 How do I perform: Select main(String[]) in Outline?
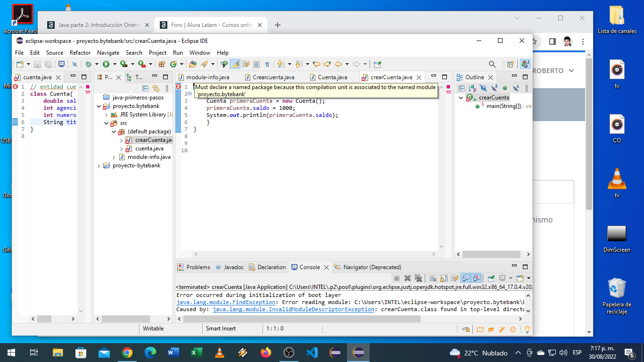coord(504,106)
